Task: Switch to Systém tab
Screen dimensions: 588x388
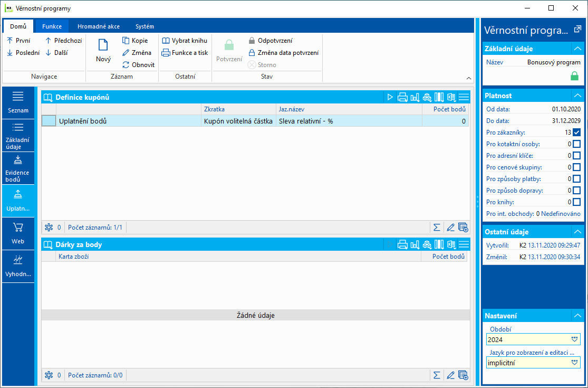Action: [x=144, y=26]
